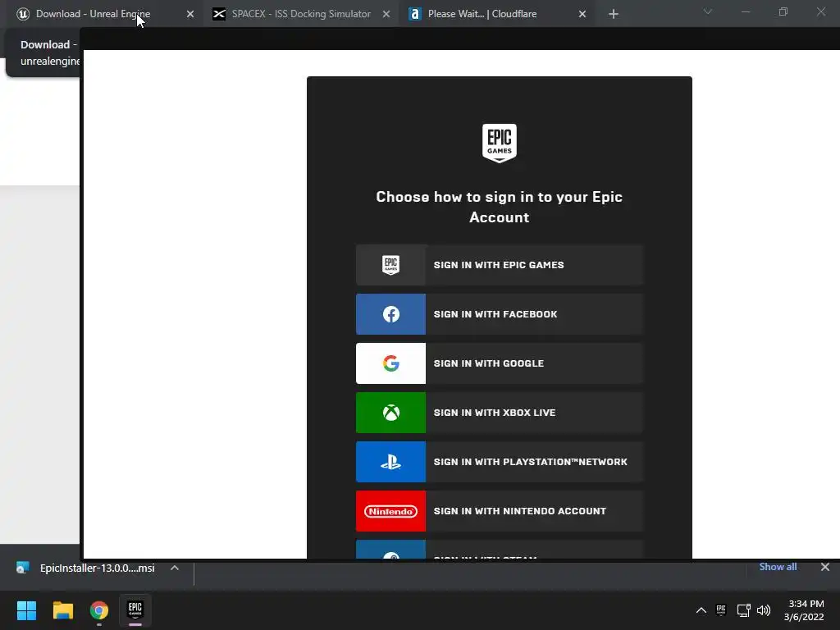The height and width of the screenshot is (630, 840).
Task: Show all downloads link
Action: pos(778,567)
